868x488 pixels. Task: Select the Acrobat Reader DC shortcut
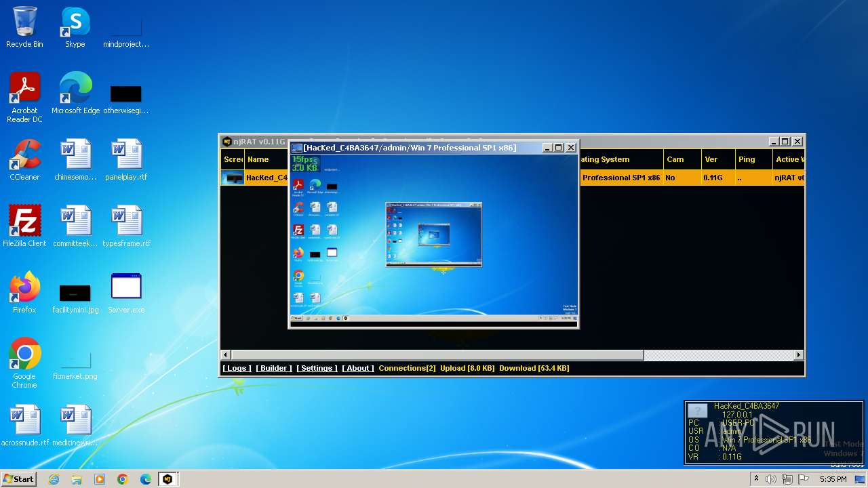coord(24,98)
